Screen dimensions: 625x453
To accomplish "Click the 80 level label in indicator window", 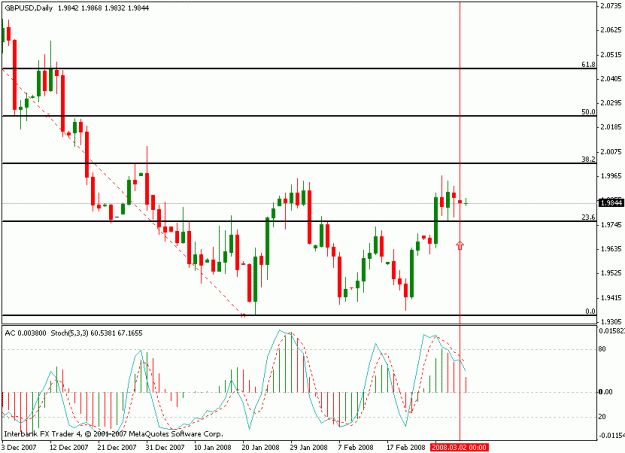I will click(x=602, y=349).
